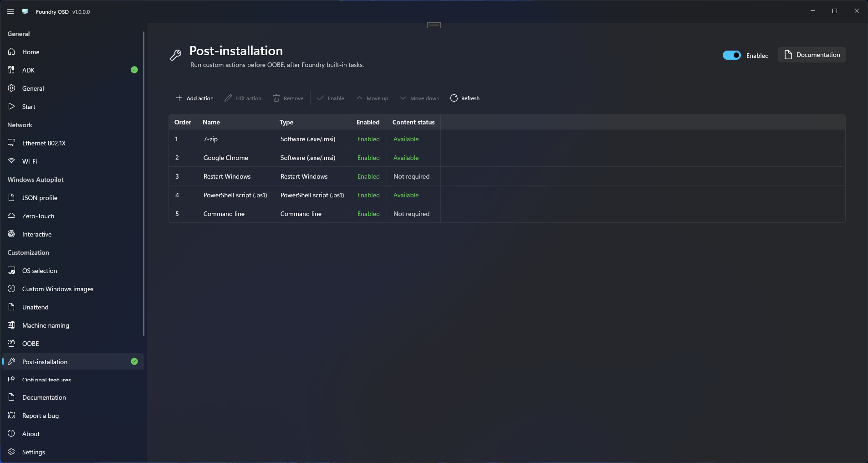Image resolution: width=868 pixels, height=463 pixels.
Task: Click the Type column header
Action: click(312, 122)
